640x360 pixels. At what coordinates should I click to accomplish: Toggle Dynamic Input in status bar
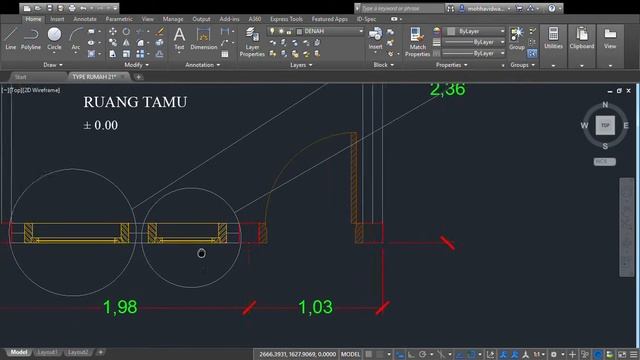pyautogui.click(x=400, y=354)
